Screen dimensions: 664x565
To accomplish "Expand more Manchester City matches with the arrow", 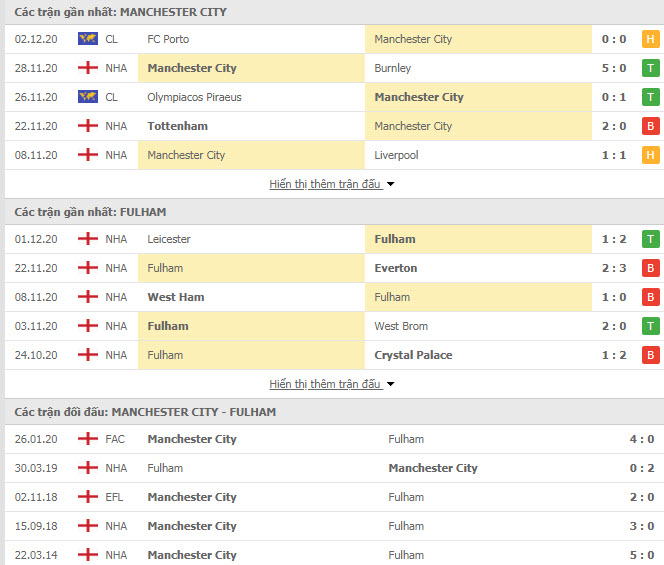I will (x=390, y=184).
